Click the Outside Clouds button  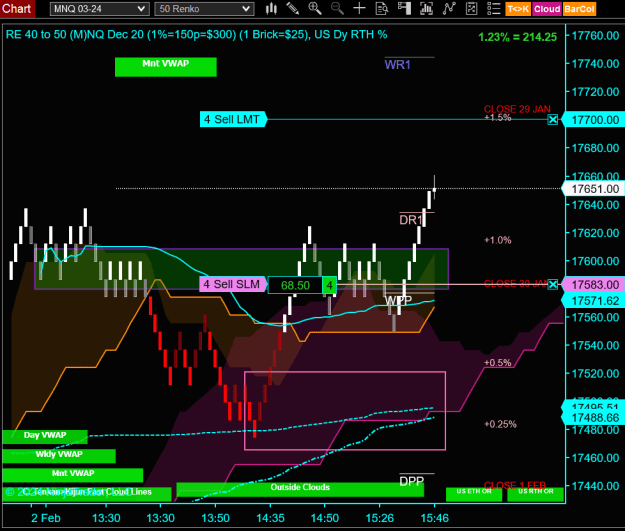tap(300, 489)
